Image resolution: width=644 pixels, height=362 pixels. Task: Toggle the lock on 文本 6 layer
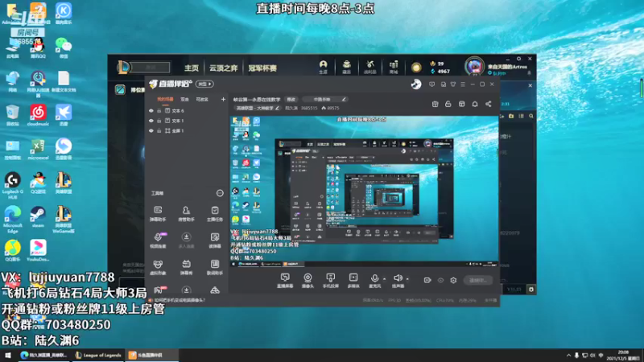tap(159, 111)
